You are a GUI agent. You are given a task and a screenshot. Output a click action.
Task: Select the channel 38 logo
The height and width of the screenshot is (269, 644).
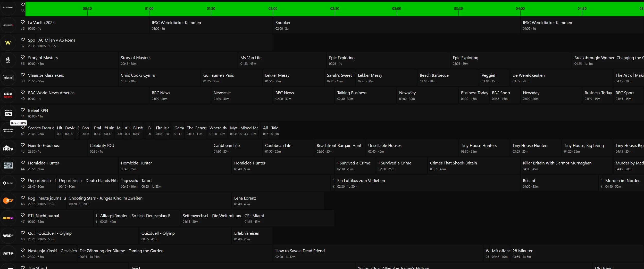tap(8, 60)
